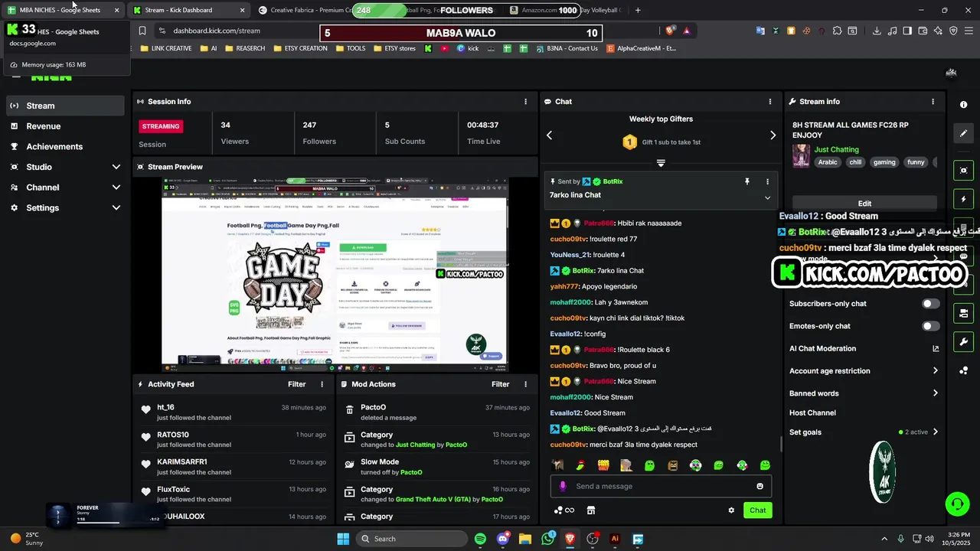The width and height of the screenshot is (980, 551).
Task: Open WhatsApp from the taskbar
Action: pyautogui.click(x=547, y=539)
